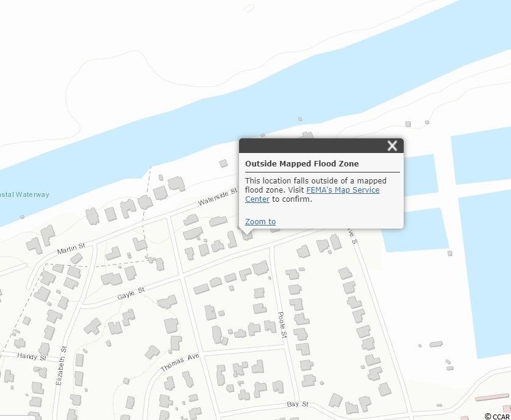Click the Handy St street label
Screen dimensions: 511x420
tap(32, 357)
